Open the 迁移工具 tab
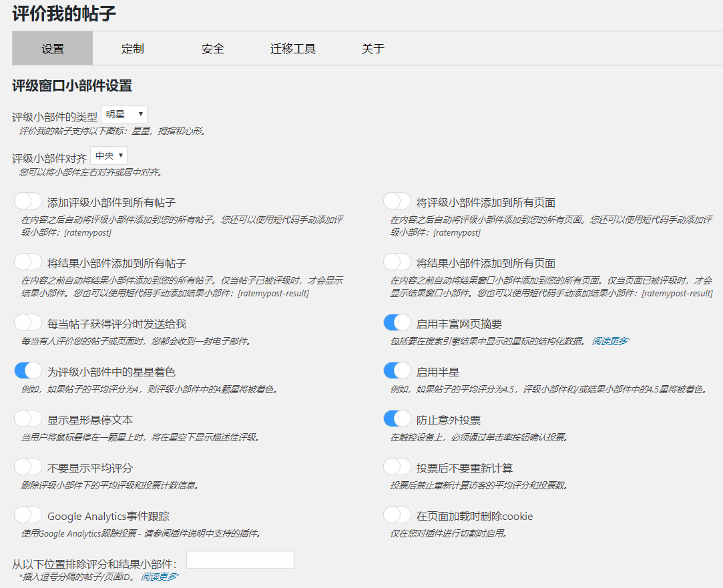Viewport: 723px width, 588px height. pos(292,49)
